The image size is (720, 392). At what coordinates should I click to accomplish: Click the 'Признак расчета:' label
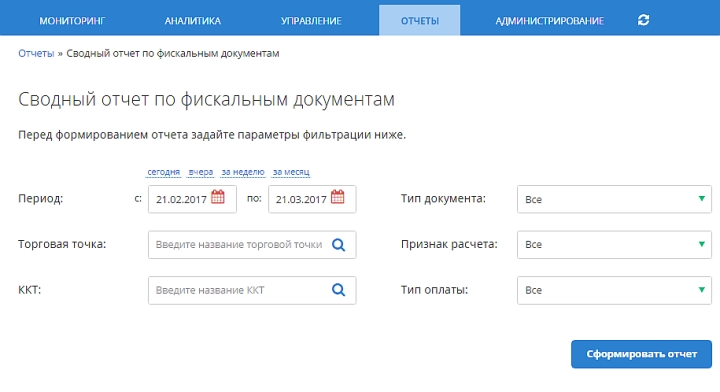point(449,244)
